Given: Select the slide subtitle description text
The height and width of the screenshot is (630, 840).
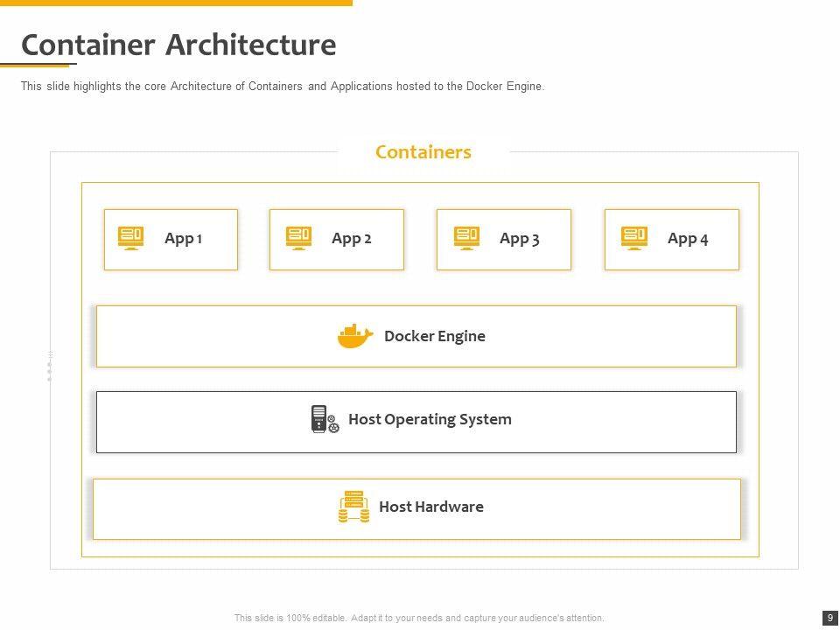Looking at the screenshot, I should pos(283,87).
